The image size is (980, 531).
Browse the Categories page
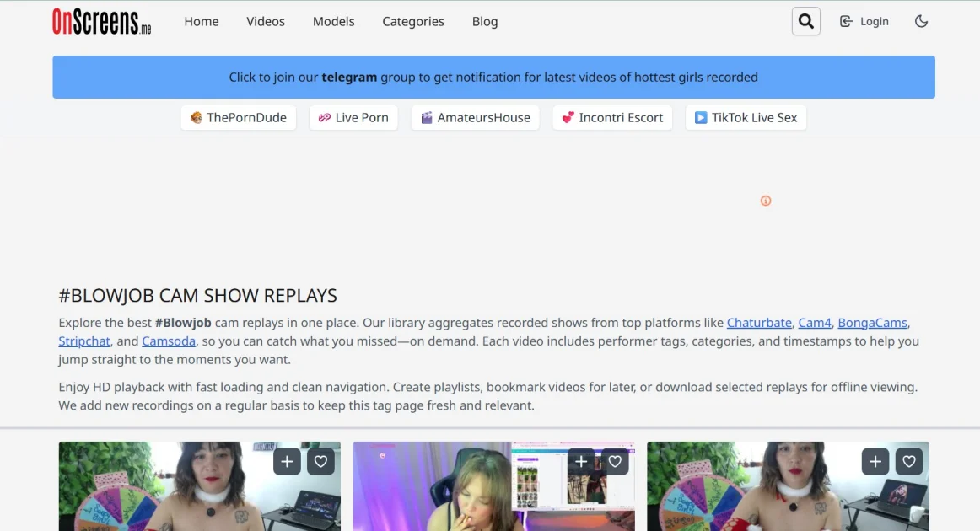(413, 21)
